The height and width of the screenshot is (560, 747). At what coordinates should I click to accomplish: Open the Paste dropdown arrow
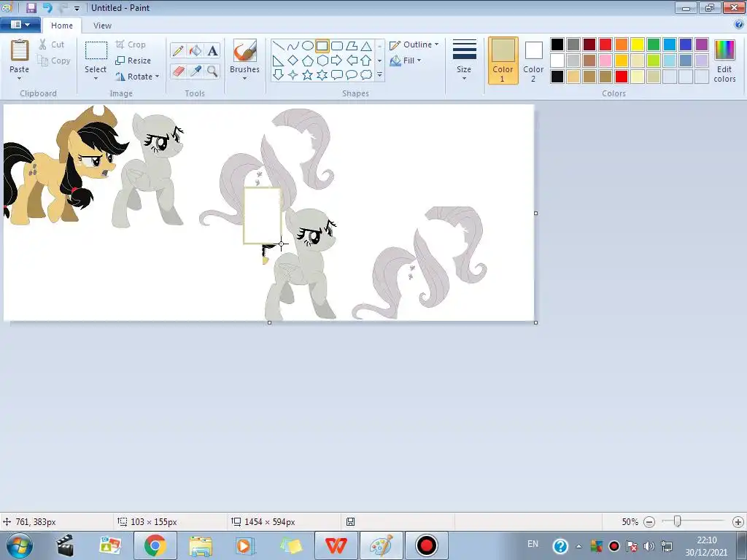coord(20,79)
